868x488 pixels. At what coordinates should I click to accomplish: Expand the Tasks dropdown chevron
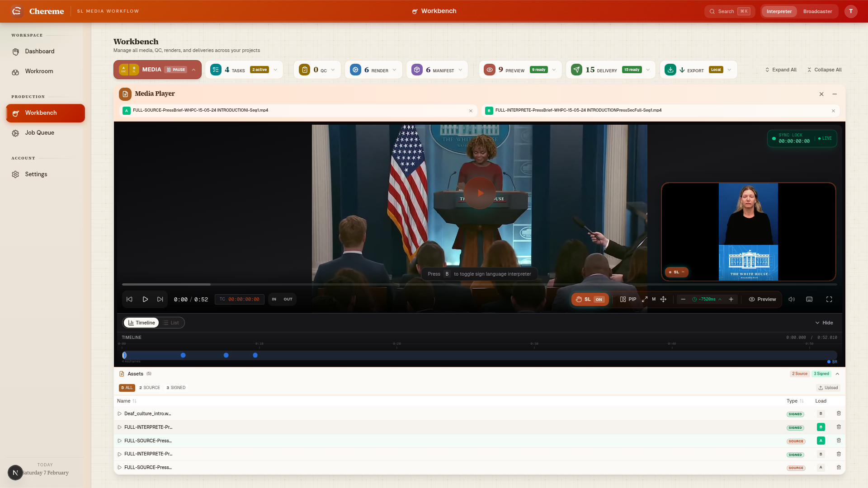pos(276,70)
